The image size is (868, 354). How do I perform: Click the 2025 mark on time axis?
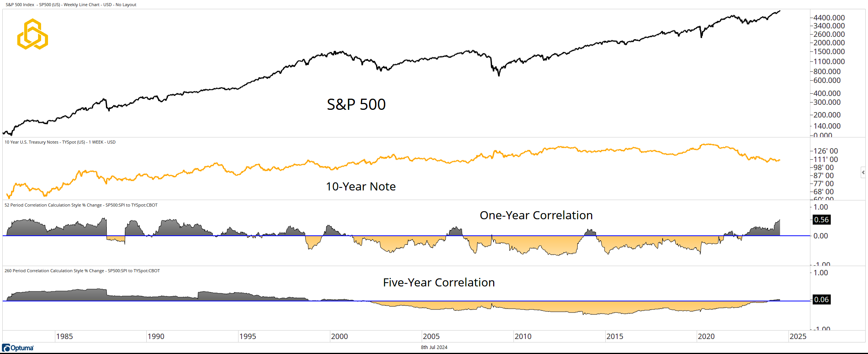798,336
